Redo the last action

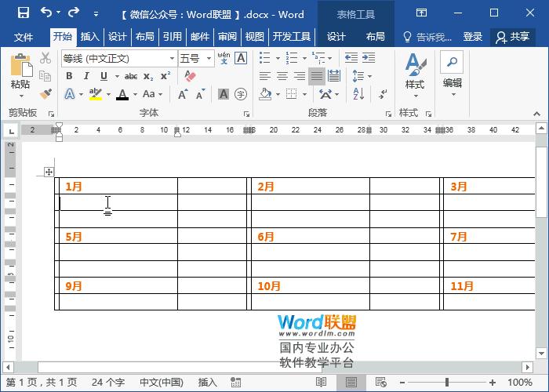point(74,13)
